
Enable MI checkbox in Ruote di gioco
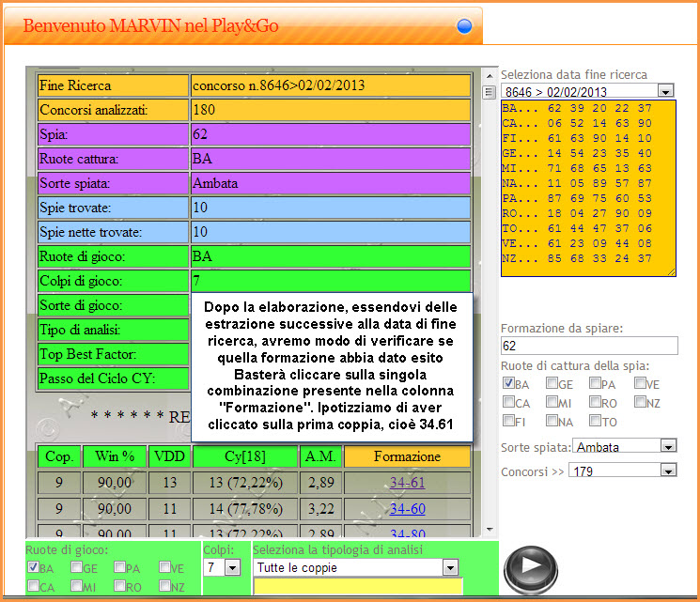76,585
